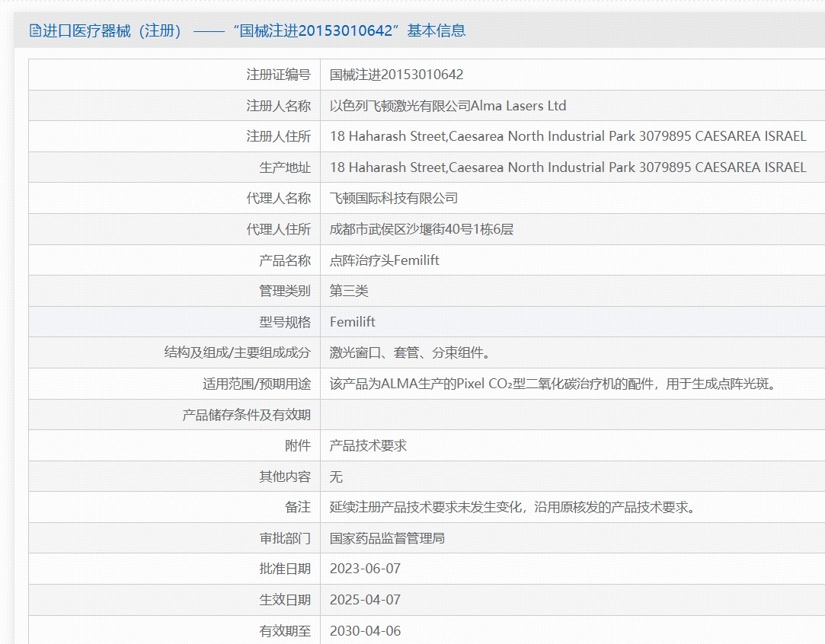Viewport: 825px width, 644px height.
Task: Click the 无 value in 其他内容 row
Action: tap(336, 477)
